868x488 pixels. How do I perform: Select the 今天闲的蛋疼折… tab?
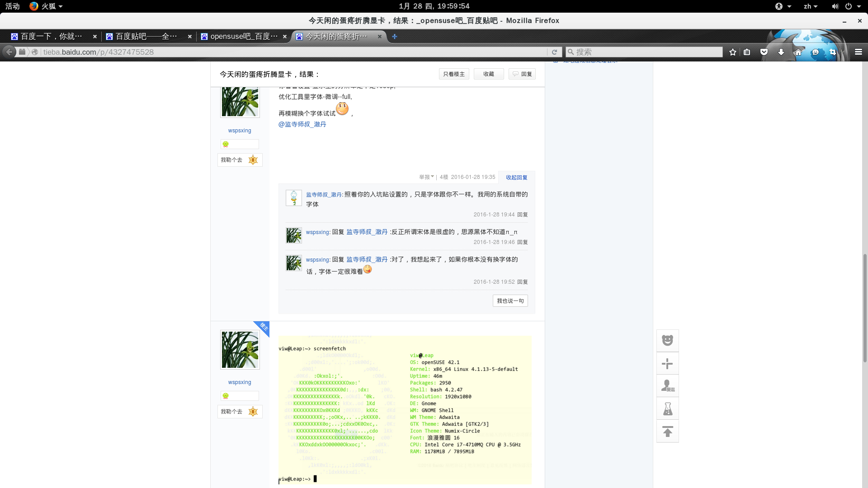tap(336, 37)
